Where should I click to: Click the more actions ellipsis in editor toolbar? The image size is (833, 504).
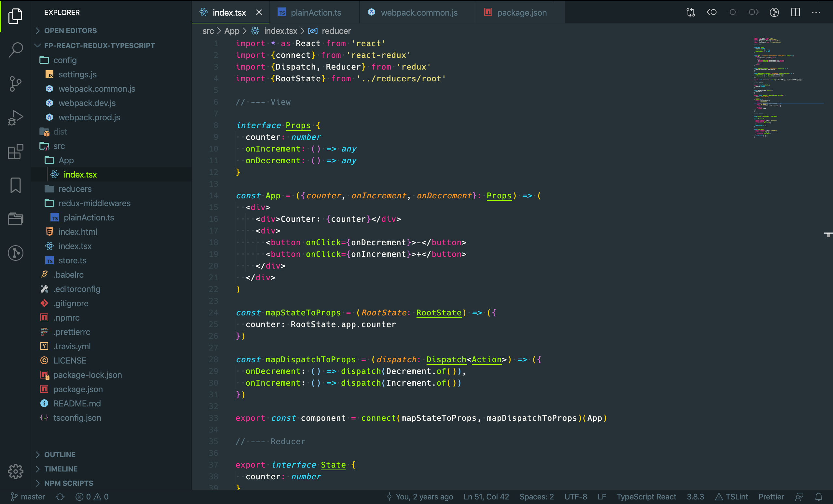click(817, 12)
